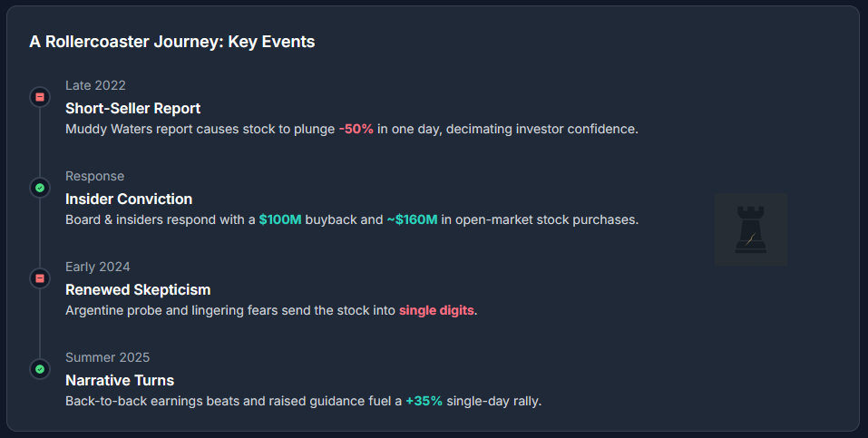
Task: Open the 'Short-Seller Report' event title
Action: (x=132, y=108)
